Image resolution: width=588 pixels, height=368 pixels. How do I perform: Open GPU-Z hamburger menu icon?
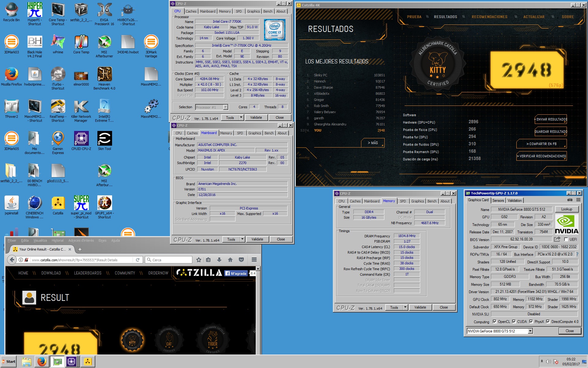coord(578,200)
